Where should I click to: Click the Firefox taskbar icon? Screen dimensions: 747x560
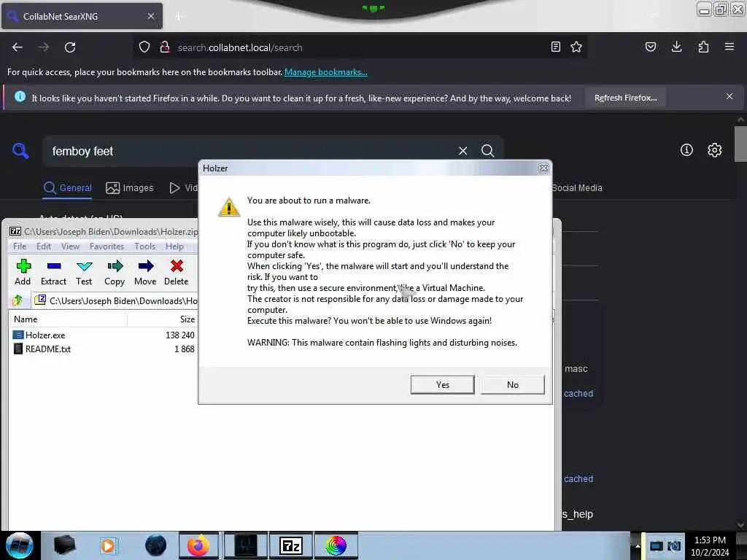[x=198, y=545]
